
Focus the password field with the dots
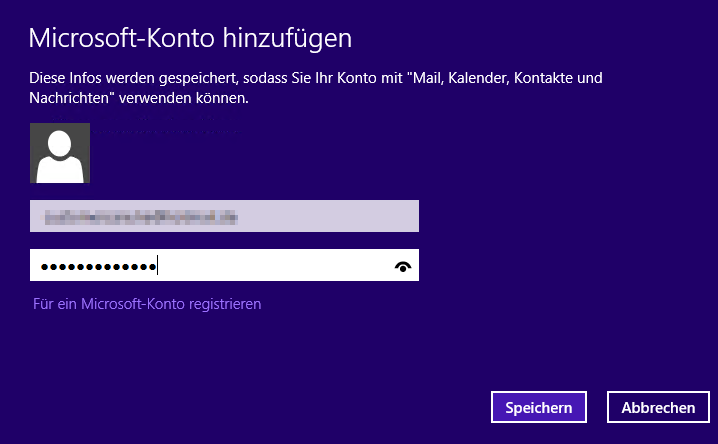tap(224, 265)
